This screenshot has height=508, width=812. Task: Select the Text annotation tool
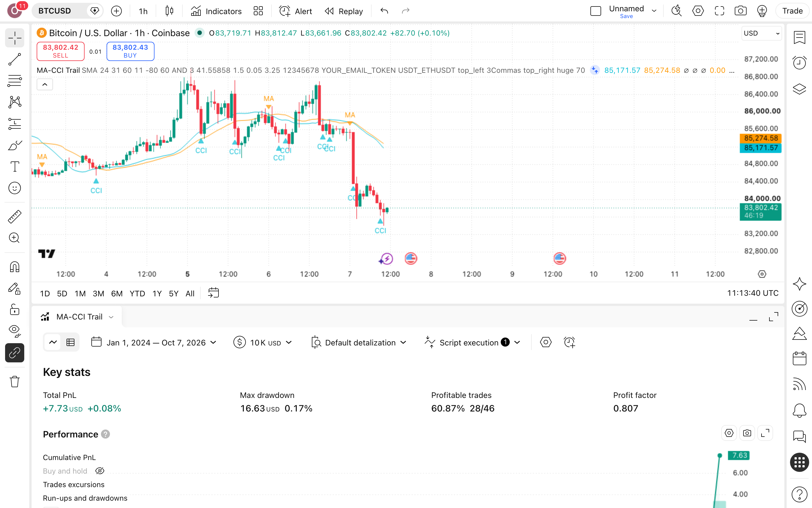14,167
